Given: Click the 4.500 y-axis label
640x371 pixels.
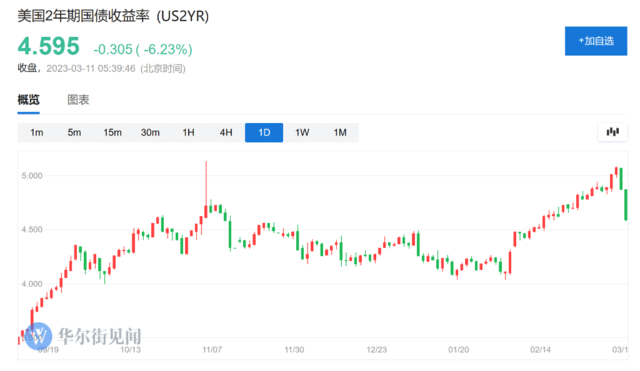Looking at the screenshot, I should [x=32, y=229].
